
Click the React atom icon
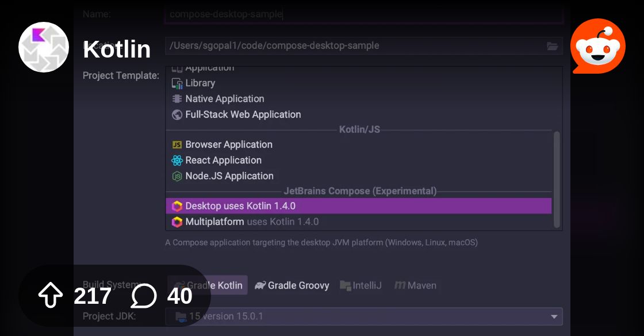[x=177, y=160]
